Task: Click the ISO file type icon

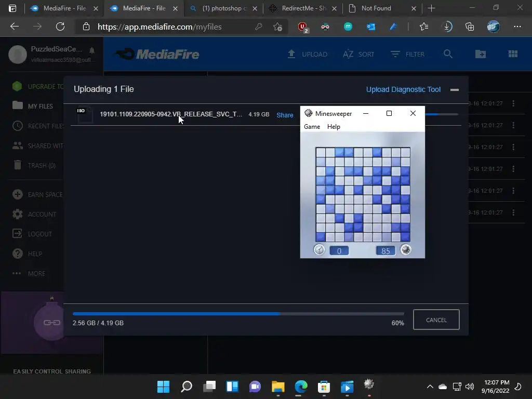Action: (85, 115)
